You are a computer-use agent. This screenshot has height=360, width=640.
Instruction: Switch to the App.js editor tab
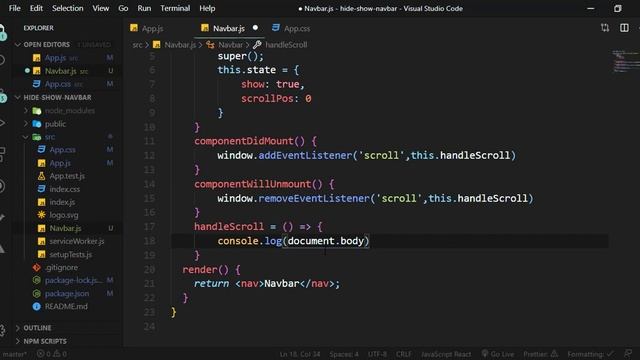[x=152, y=28]
